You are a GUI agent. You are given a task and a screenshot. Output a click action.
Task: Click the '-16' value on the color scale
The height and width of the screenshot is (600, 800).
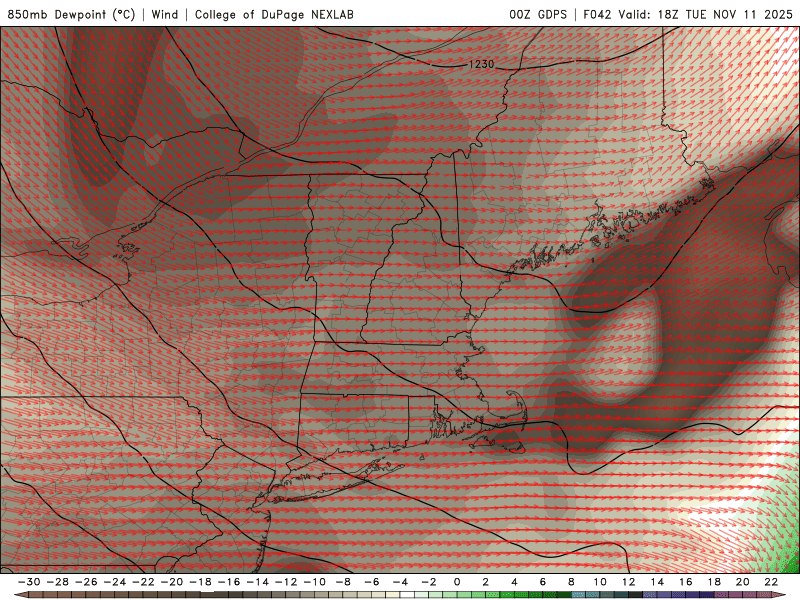coord(229,582)
